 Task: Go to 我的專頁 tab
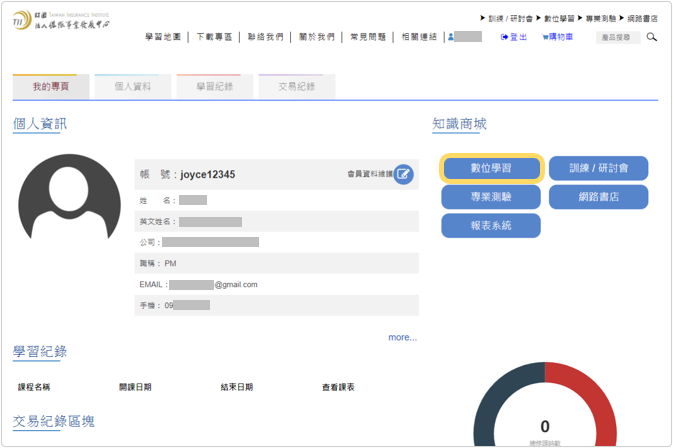51,87
